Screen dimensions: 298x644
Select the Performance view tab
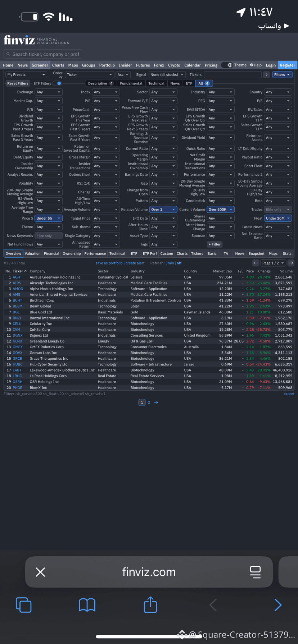(x=95, y=254)
